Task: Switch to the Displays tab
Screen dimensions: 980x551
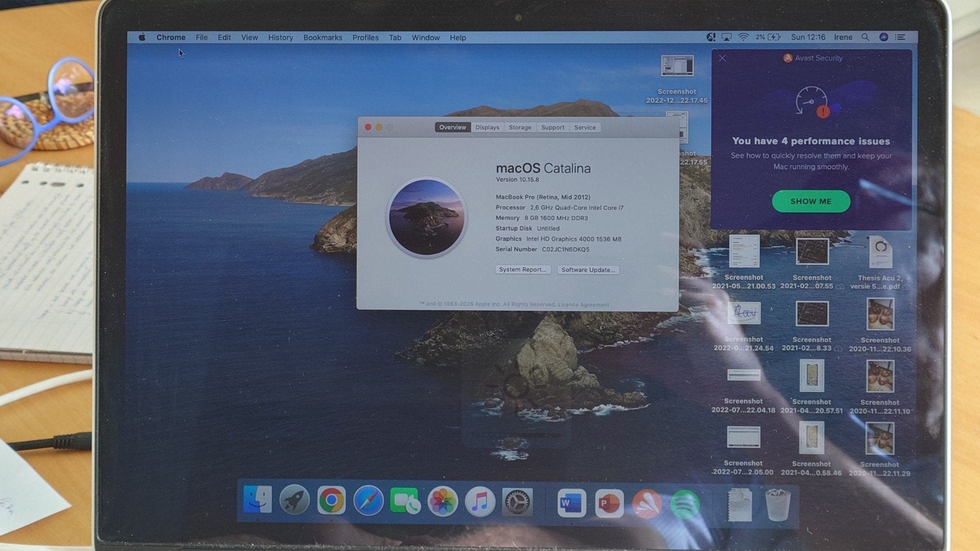Action: coord(488,127)
